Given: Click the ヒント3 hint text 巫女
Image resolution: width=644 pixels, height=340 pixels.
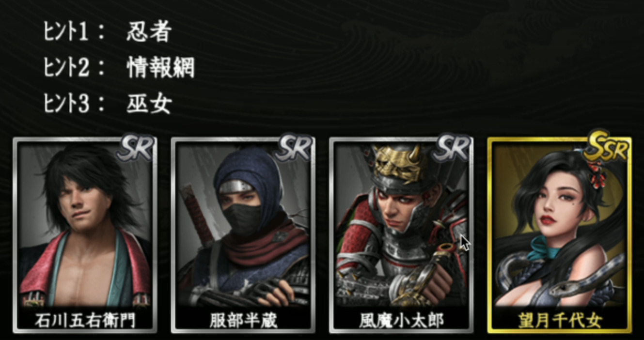Looking at the screenshot, I should click(x=149, y=103).
